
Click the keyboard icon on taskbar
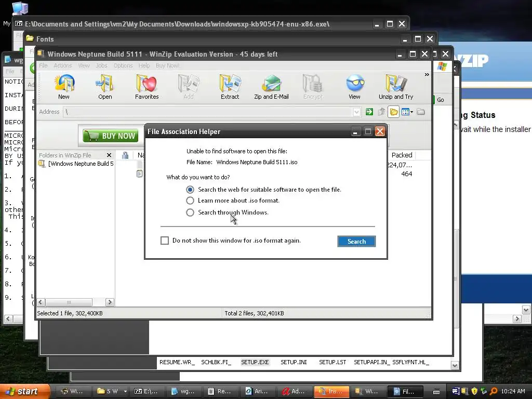436,392
